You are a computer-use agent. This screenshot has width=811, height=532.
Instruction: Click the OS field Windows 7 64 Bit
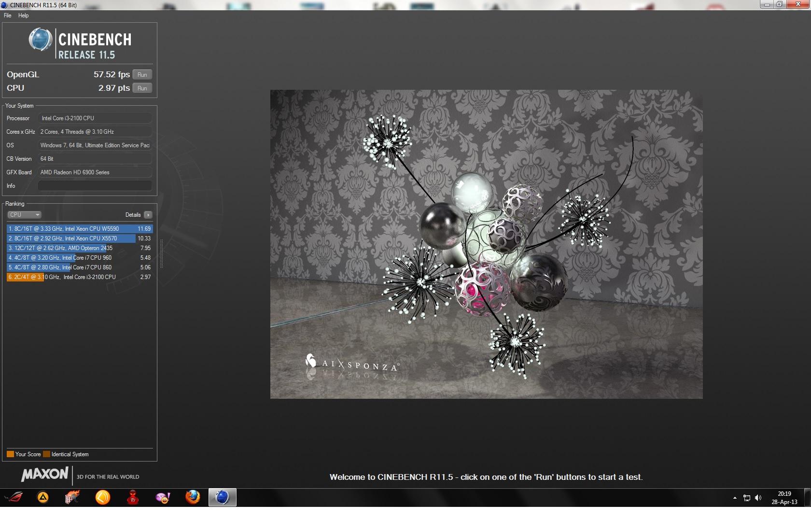tap(95, 145)
